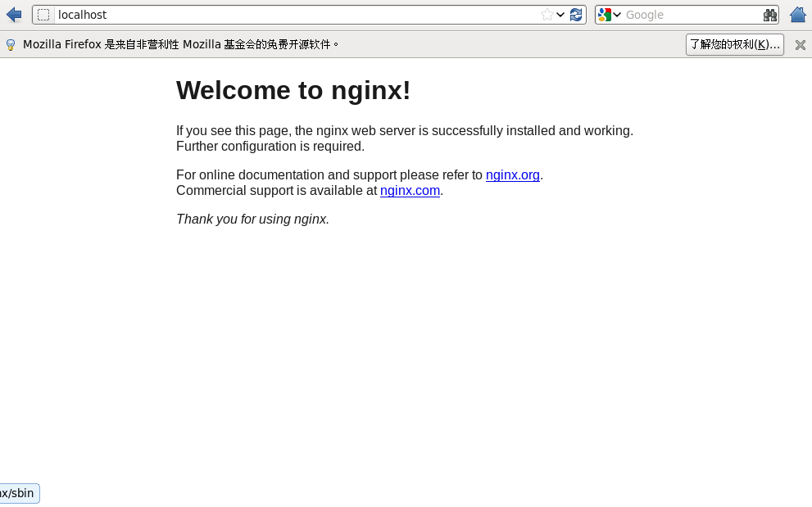Viewport: 812px width, 507px height.
Task: Click the site identity icon beside localhost
Action: pyautogui.click(x=43, y=15)
